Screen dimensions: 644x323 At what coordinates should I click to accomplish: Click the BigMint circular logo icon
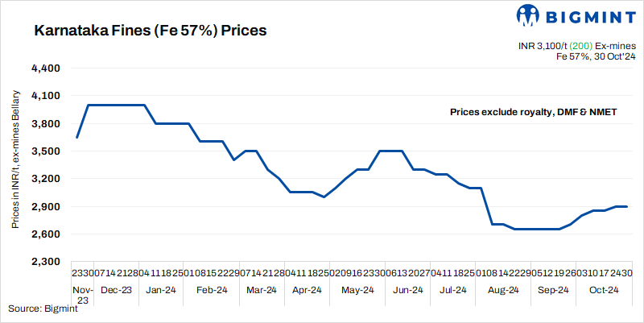(x=528, y=16)
